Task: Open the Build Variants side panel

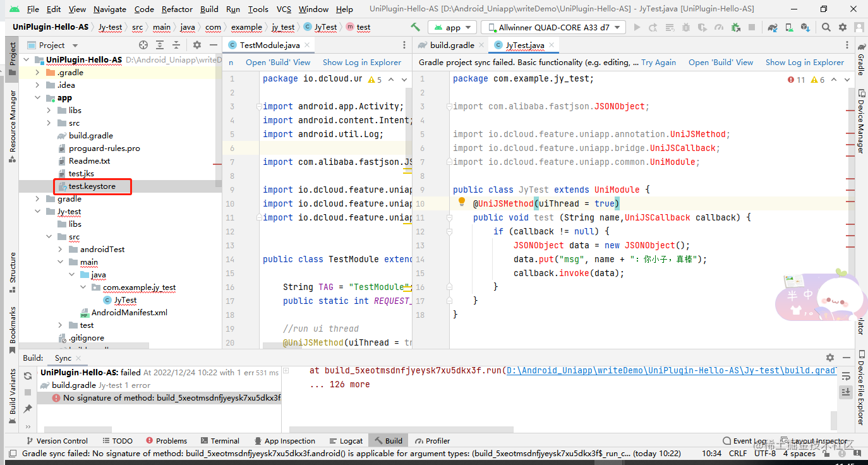Action: [12, 397]
